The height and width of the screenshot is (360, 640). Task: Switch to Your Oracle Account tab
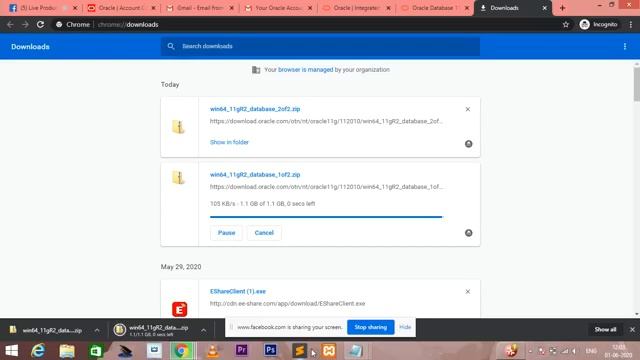tap(278, 8)
